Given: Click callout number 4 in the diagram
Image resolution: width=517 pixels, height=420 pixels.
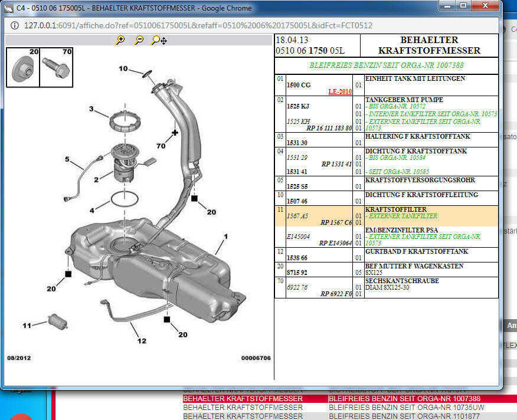Looking at the screenshot, I should [92, 211].
